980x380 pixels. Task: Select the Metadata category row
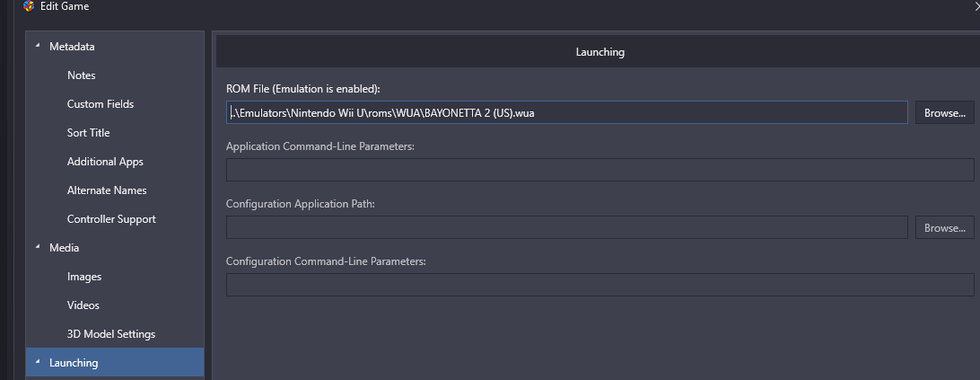(x=115, y=47)
